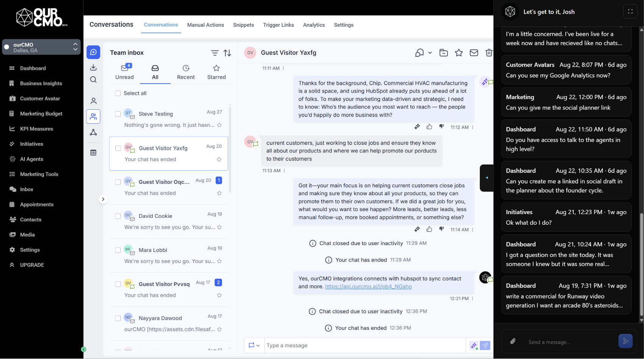Open the Analytics tab
The height and width of the screenshot is (359, 644).
[x=314, y=25]
